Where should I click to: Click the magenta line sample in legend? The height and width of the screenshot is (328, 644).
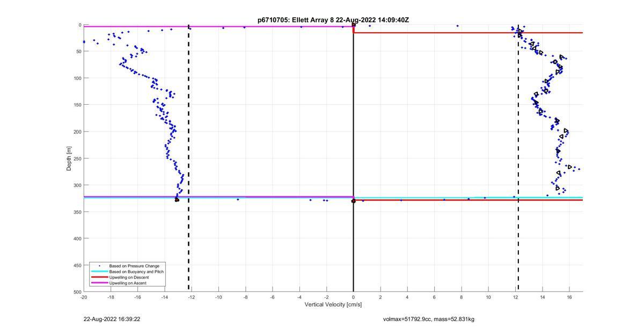[x=100, y=283]
